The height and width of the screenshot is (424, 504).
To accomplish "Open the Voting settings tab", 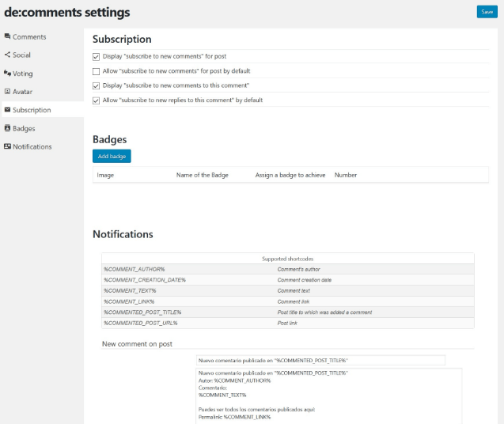I will (22, 74).
